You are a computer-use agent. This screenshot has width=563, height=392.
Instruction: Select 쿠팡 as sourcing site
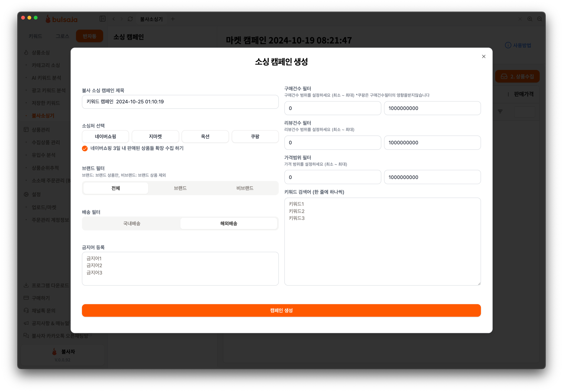point(255,136)
